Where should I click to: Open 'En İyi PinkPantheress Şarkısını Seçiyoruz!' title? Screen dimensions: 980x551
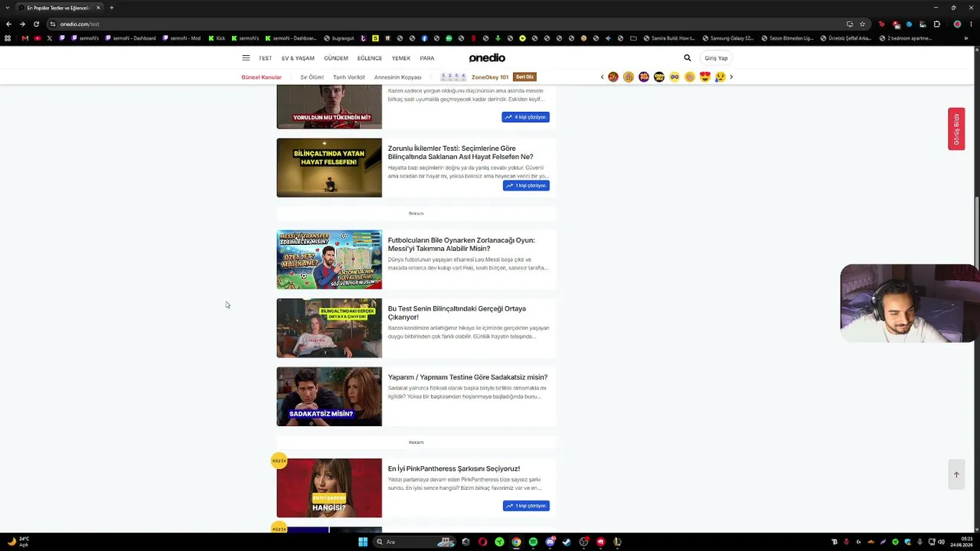tap(454, 469)
